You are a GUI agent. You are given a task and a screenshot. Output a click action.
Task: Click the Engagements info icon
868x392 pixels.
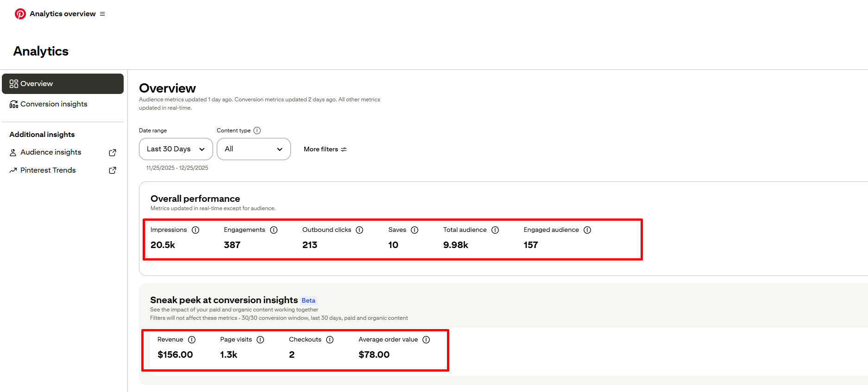(x=274, y=230)
